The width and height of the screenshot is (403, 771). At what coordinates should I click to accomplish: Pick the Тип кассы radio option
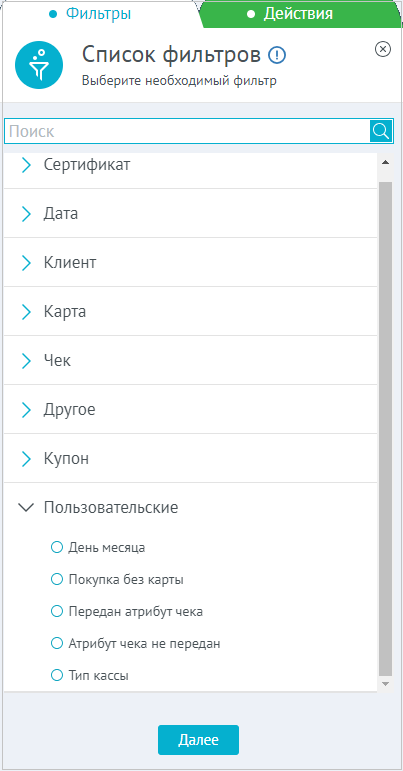pyautogui.click(x=57, y=675)
